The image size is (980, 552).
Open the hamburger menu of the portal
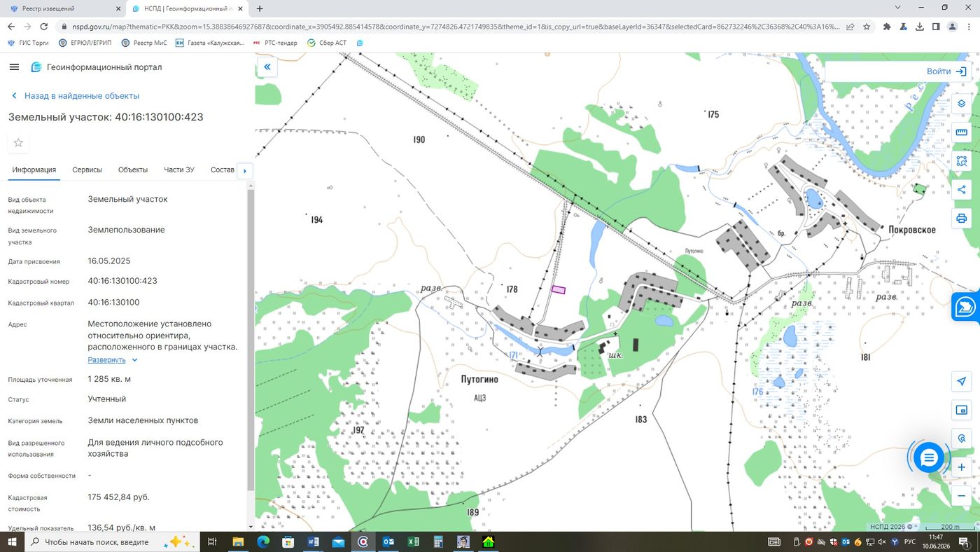(14, 67)
